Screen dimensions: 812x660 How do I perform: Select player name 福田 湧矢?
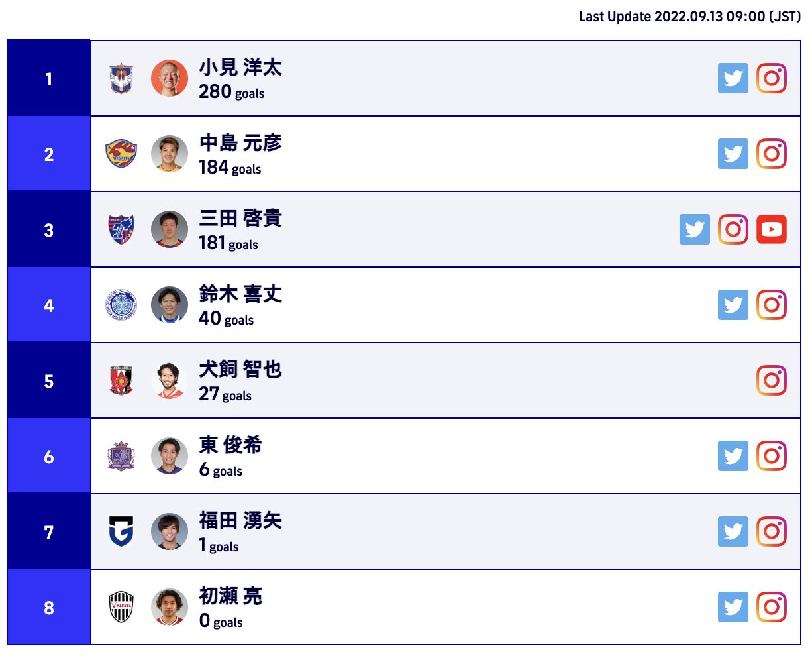(240, 520)
